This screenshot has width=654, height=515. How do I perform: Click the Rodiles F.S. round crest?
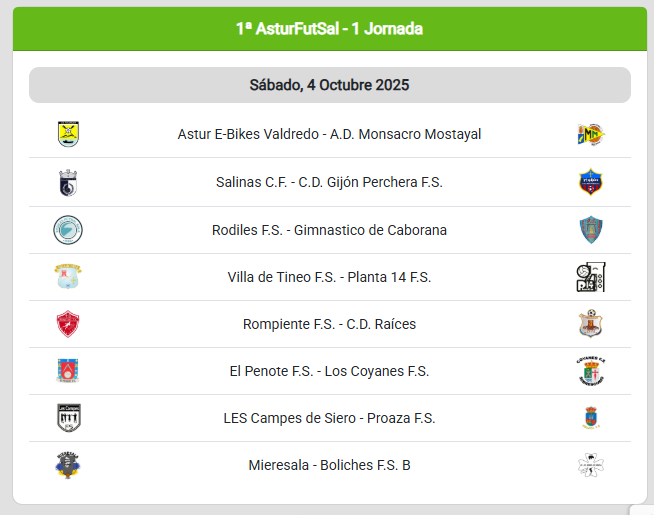[68, 230]
